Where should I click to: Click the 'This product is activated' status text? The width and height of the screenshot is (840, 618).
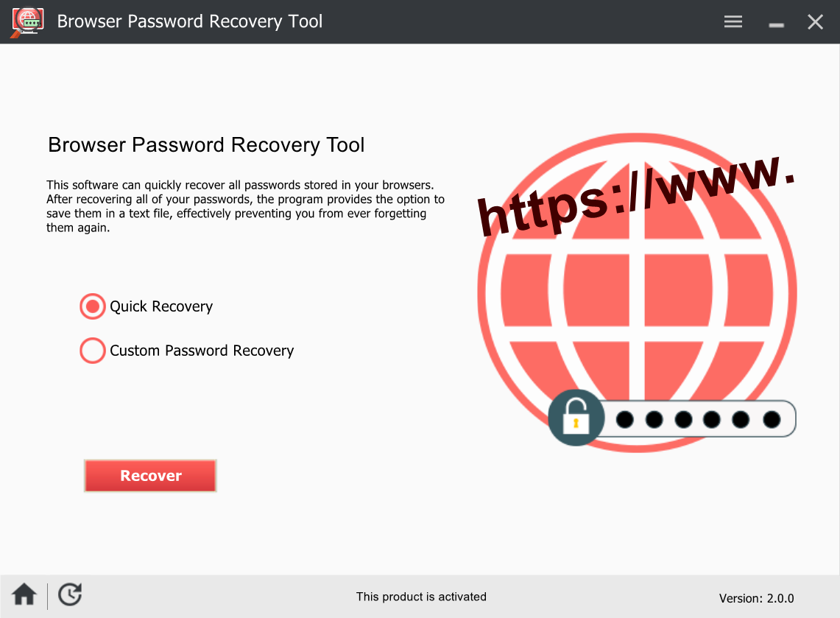[421, 597]
